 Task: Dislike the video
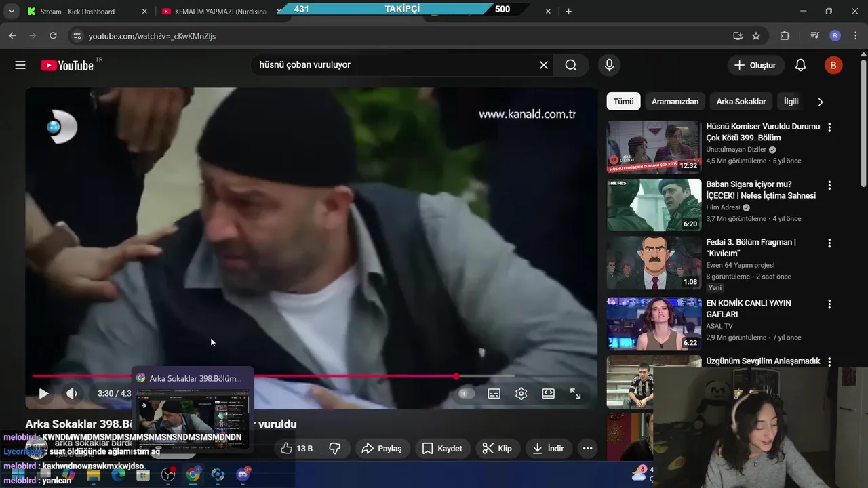coord(334,449)
